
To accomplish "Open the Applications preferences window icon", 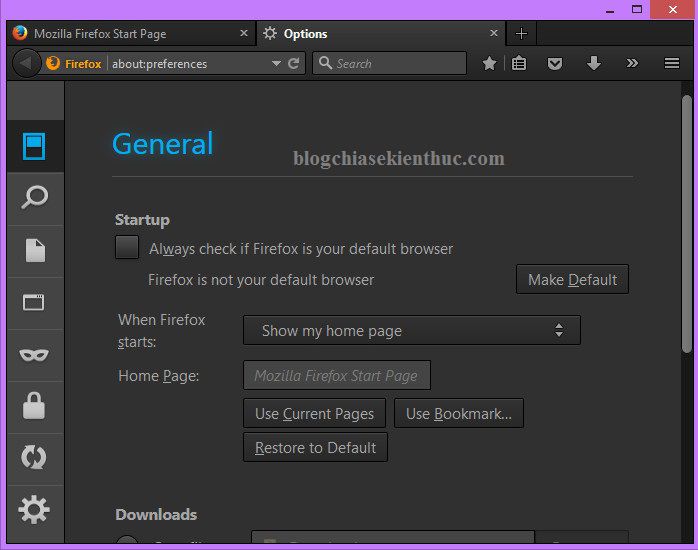I will click(x=34, y=302).
